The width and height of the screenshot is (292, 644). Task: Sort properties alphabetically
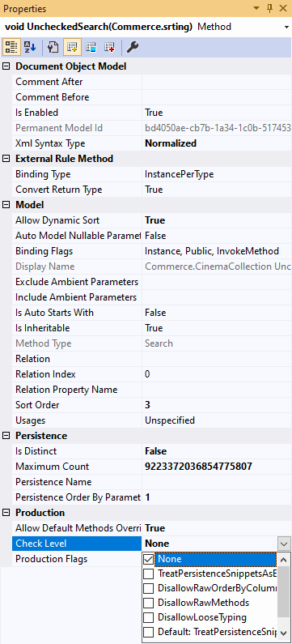point(30,47)
